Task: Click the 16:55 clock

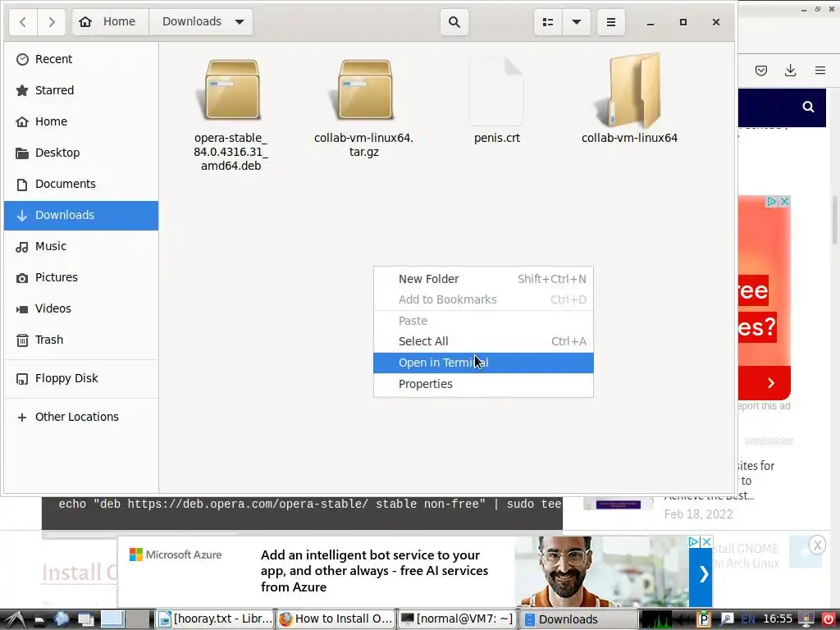Action: (x=778, y=619)
